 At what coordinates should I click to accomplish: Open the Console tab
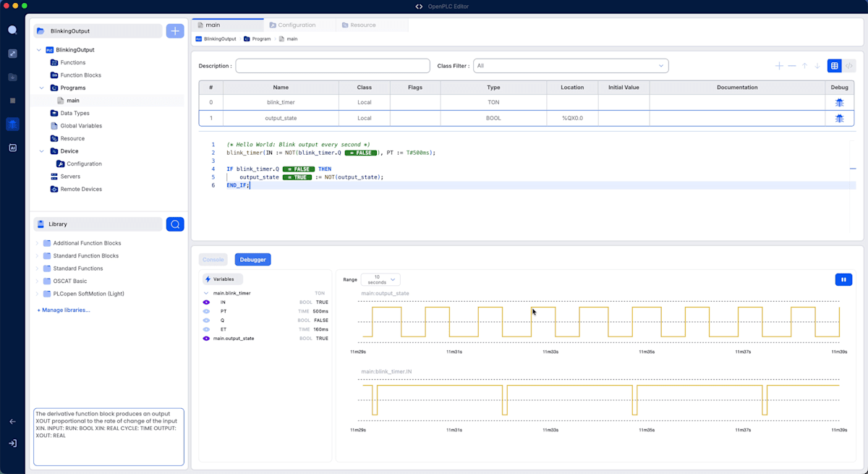(213, 259)
